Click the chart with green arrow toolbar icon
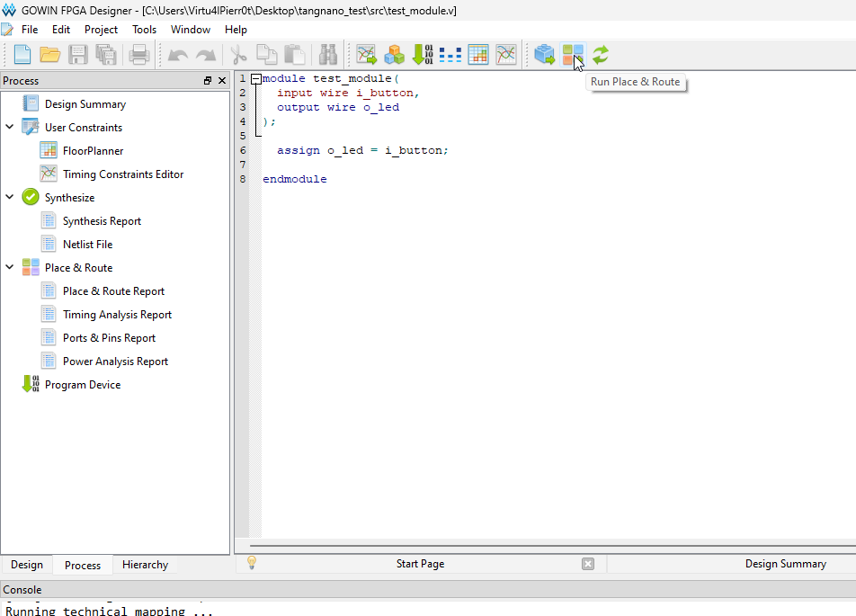Viewport: 856px width, 616px height. [366, 55]
